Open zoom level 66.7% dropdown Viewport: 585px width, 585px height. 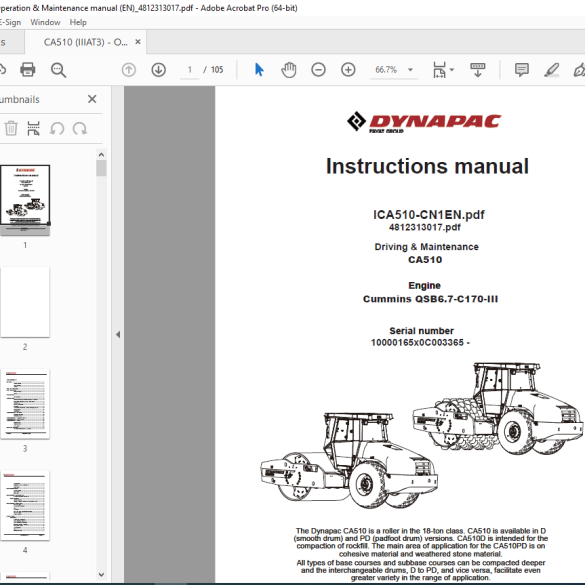pyautogui.click(x=410, y=70)
